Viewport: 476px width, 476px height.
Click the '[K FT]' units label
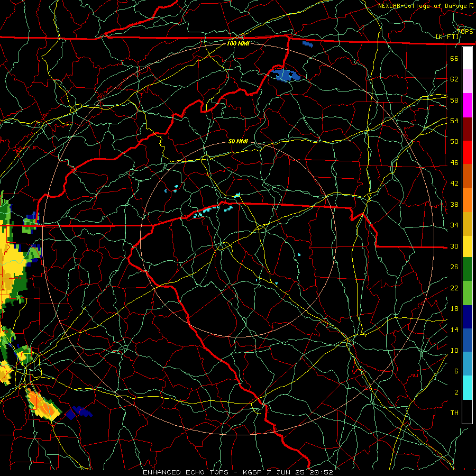447,37
